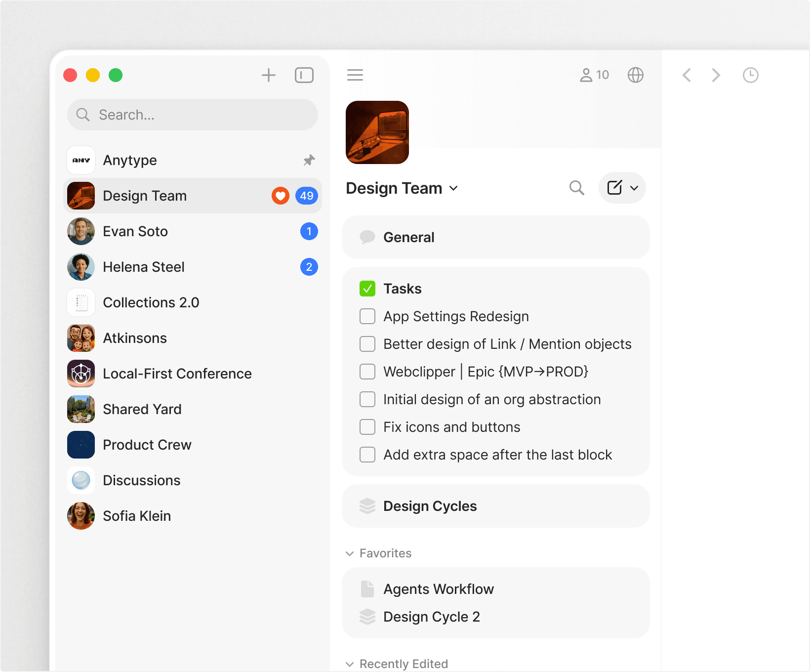This screenshot has height=672, width=810.
Task: Click the Discussions bubble icon
Action: pos(81,480)
